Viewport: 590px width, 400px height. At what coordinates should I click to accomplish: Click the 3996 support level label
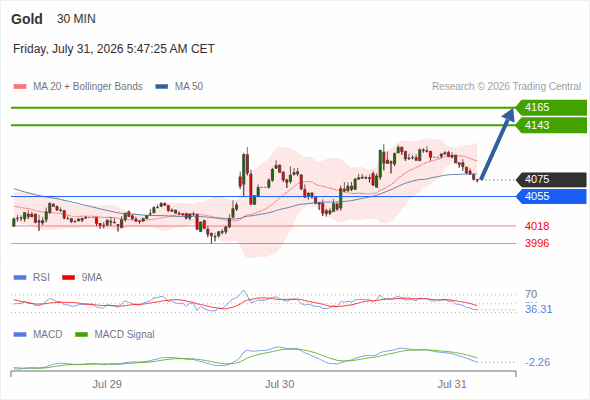[x=537, y=243]
